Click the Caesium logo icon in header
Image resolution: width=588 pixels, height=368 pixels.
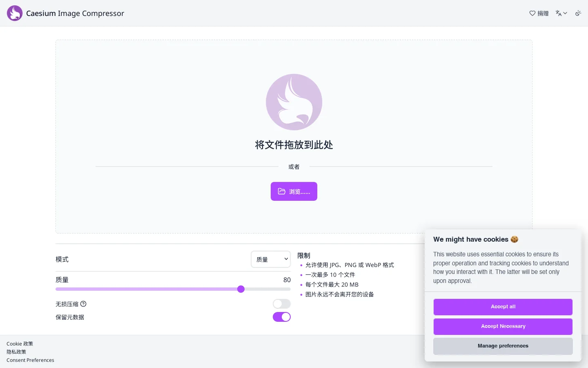coord(15,13)
